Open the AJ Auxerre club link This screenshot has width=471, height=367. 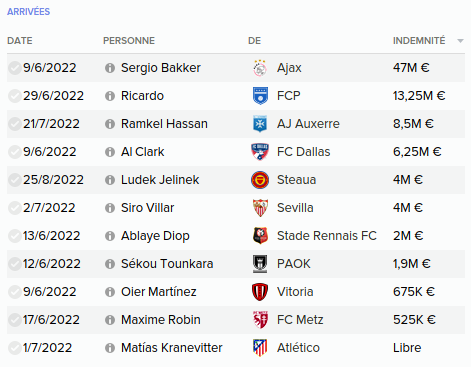pyautogui.click(x=308, y=124)
